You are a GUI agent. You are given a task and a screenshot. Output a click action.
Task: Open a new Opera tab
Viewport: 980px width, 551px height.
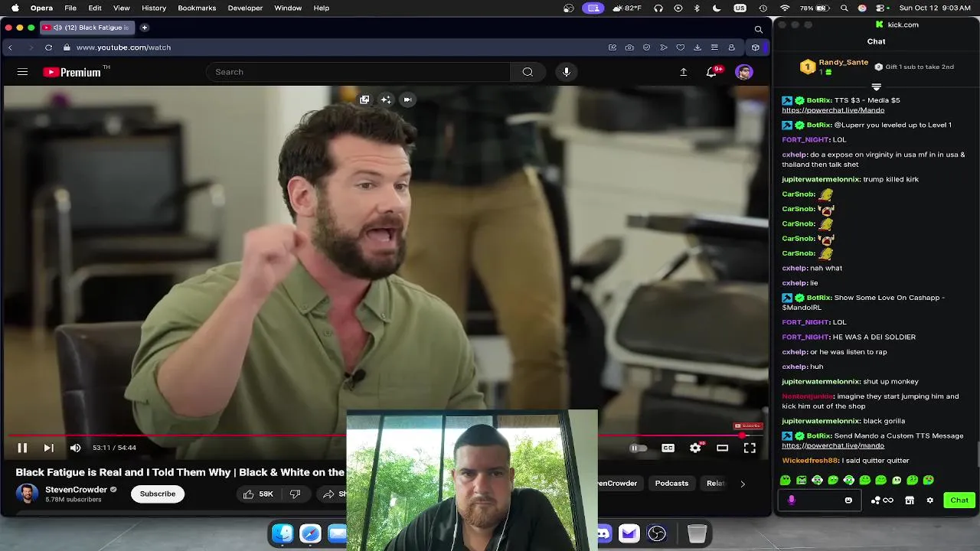point(145,28)
